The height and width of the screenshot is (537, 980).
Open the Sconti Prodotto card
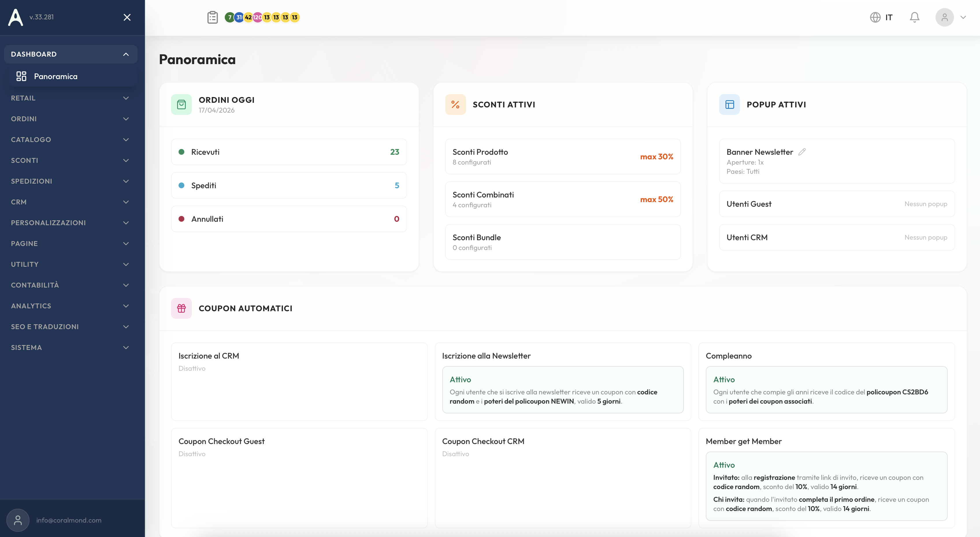pos(563,156)
